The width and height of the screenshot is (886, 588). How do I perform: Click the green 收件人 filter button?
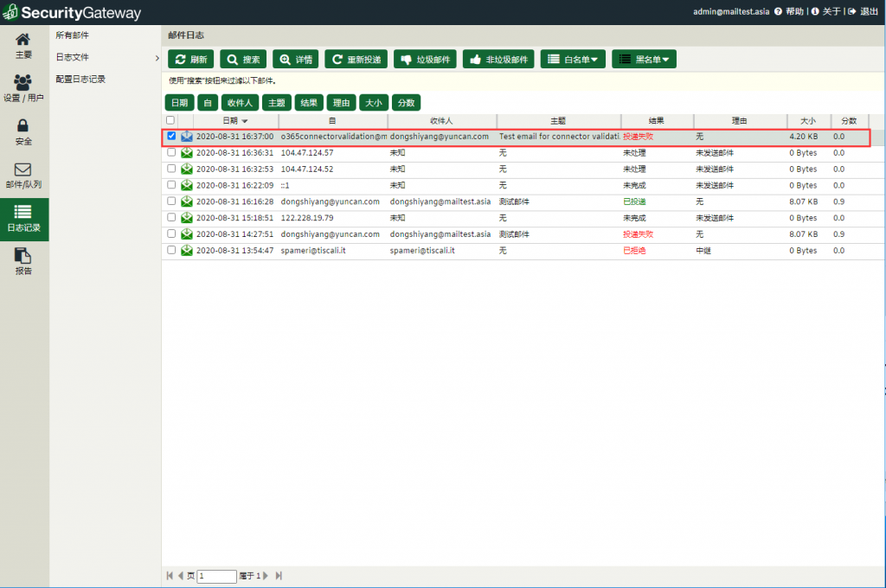point(241,103)
